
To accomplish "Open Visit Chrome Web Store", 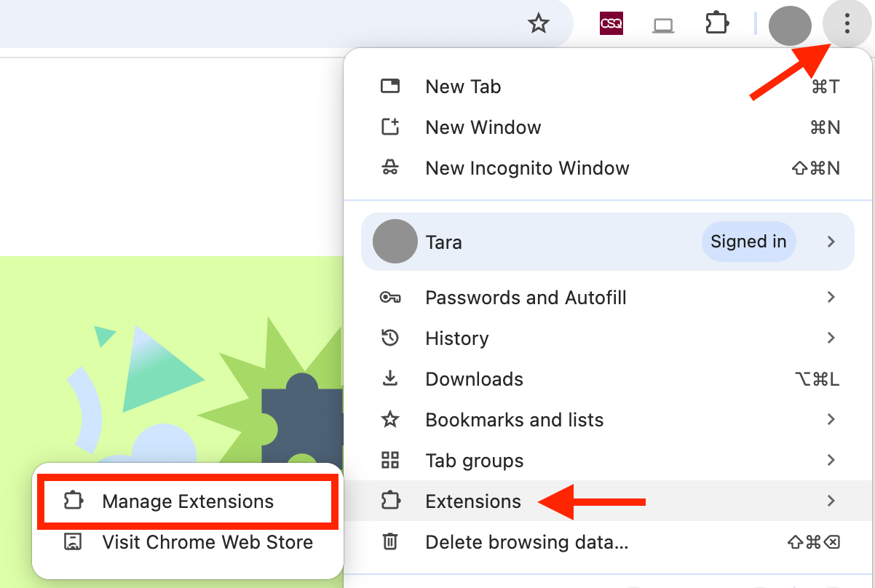I will tap(207, 542).
